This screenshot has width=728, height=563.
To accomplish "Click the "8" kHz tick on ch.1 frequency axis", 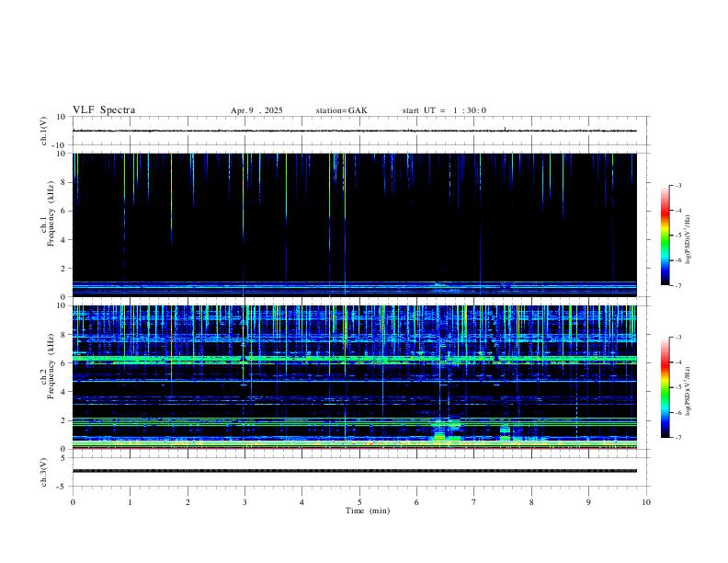I will [x=63, y=182].
